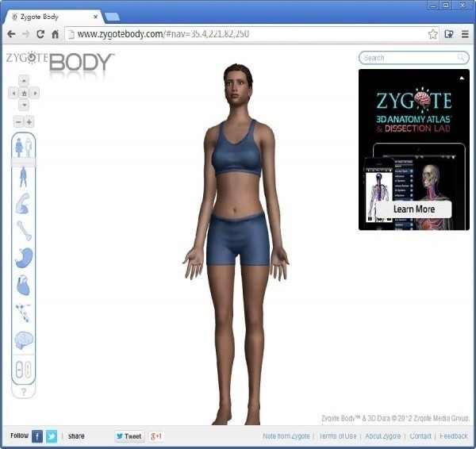476x449 pixels.
Task: Open a new browser tab
Action: pyautogui.click(x=112, y=17)
